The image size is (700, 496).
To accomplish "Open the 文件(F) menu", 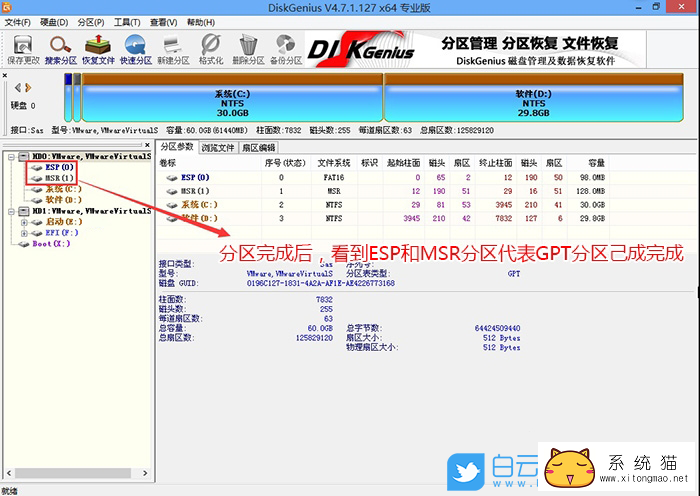I will tap(17, 22).
